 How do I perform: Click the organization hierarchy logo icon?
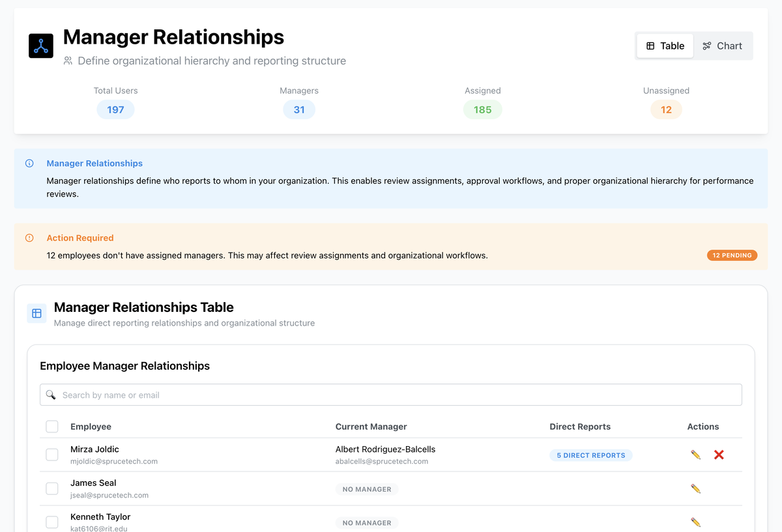41,46
